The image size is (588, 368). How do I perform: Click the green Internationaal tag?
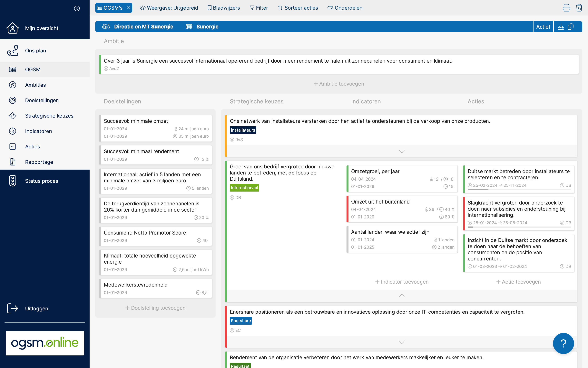pos(244,188)
